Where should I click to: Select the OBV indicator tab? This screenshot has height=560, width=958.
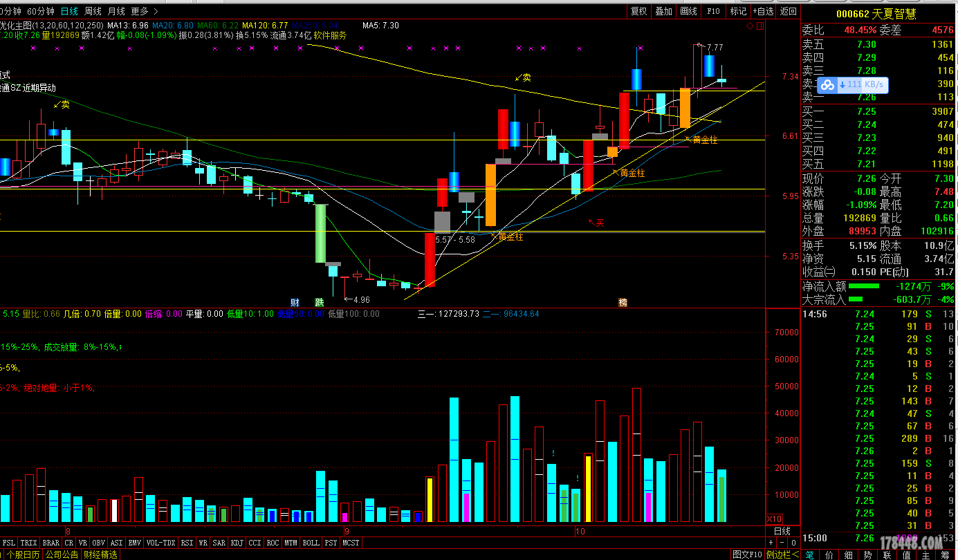99,543
